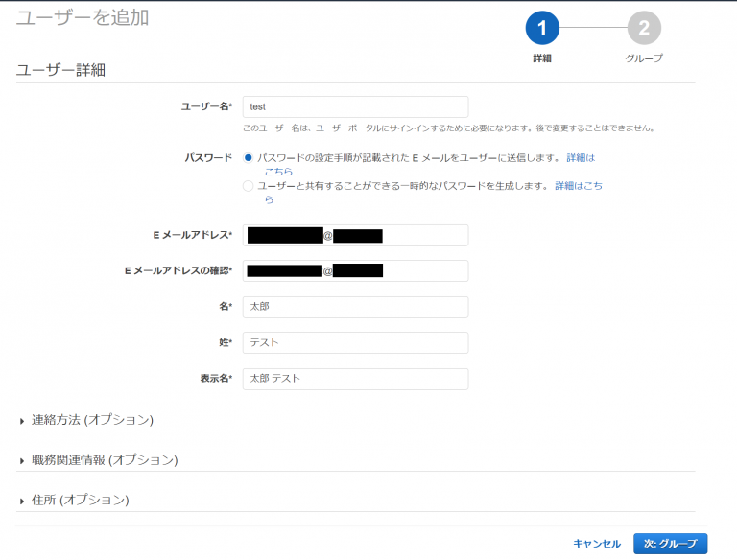Click the step 2 circle icon

click(644, 29)
